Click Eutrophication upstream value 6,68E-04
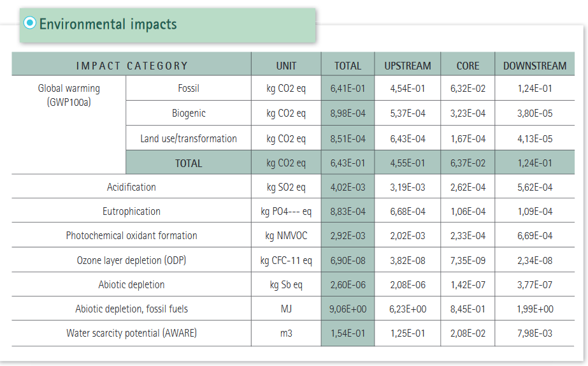 [408, 211]
